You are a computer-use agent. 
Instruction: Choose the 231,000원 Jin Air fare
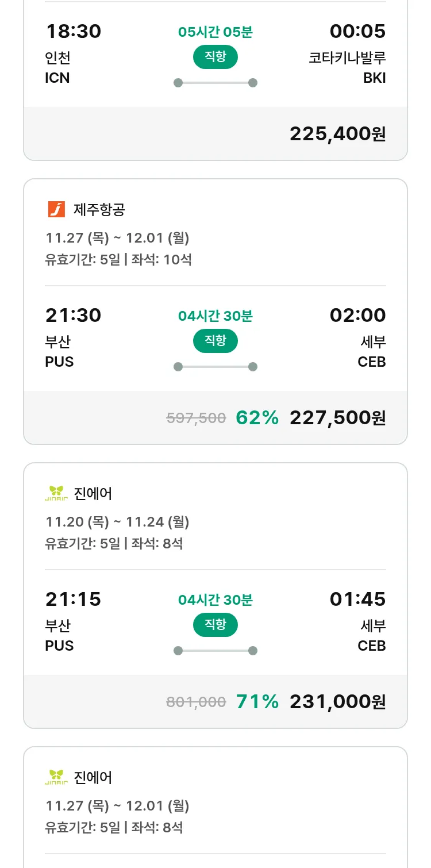(x=337, y=702)
